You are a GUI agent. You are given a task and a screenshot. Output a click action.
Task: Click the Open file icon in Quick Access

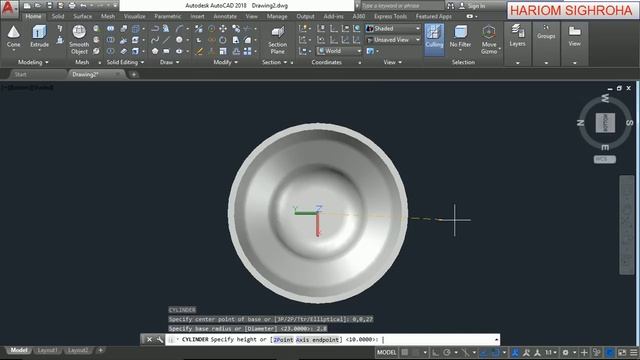pyautogui.click(x=38, y=6)
